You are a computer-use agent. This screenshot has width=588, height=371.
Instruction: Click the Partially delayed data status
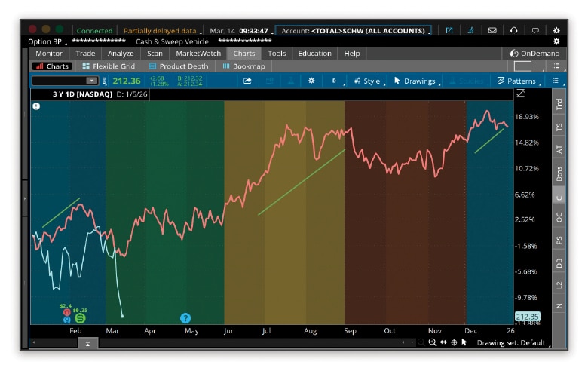click(160, 31)
